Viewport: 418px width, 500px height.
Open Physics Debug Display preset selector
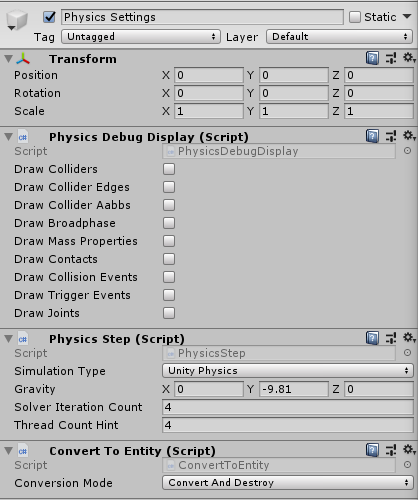(391, 136)
